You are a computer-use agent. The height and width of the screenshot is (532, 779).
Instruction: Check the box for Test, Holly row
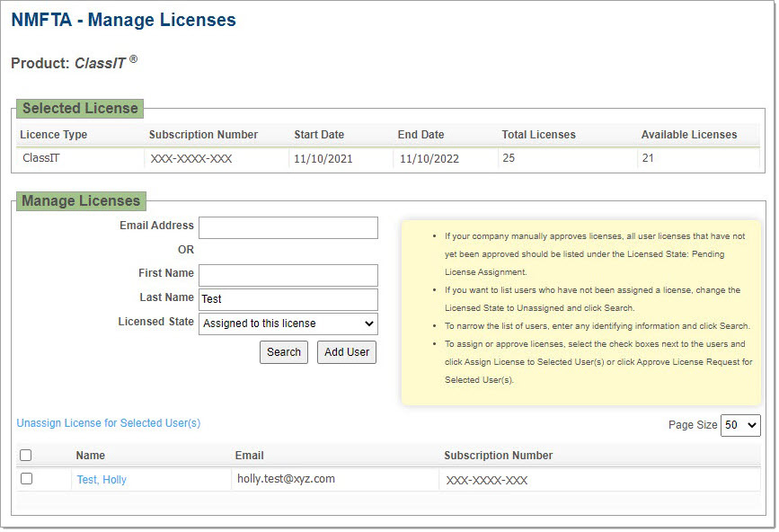(26, 478)
